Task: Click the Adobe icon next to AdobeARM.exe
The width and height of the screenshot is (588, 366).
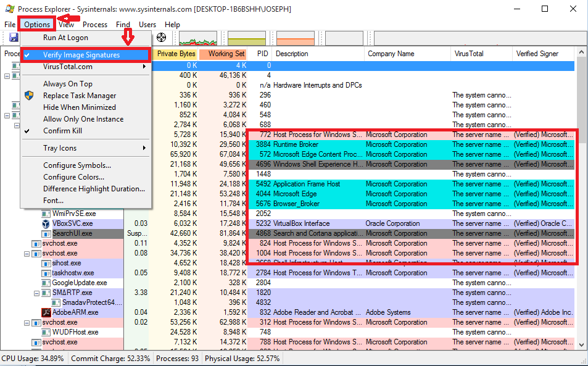Action: coord(45,312)
